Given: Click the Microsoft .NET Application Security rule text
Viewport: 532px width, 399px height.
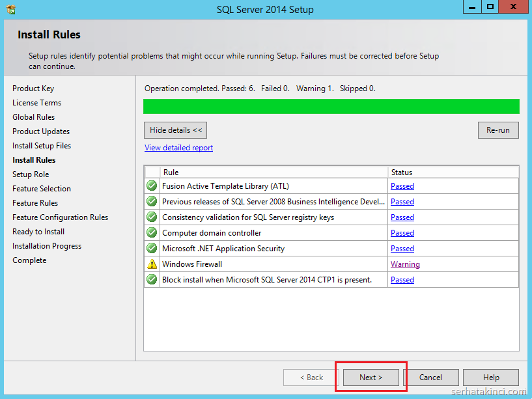Looking at the screenshot, I should click(x=223, y=249).
